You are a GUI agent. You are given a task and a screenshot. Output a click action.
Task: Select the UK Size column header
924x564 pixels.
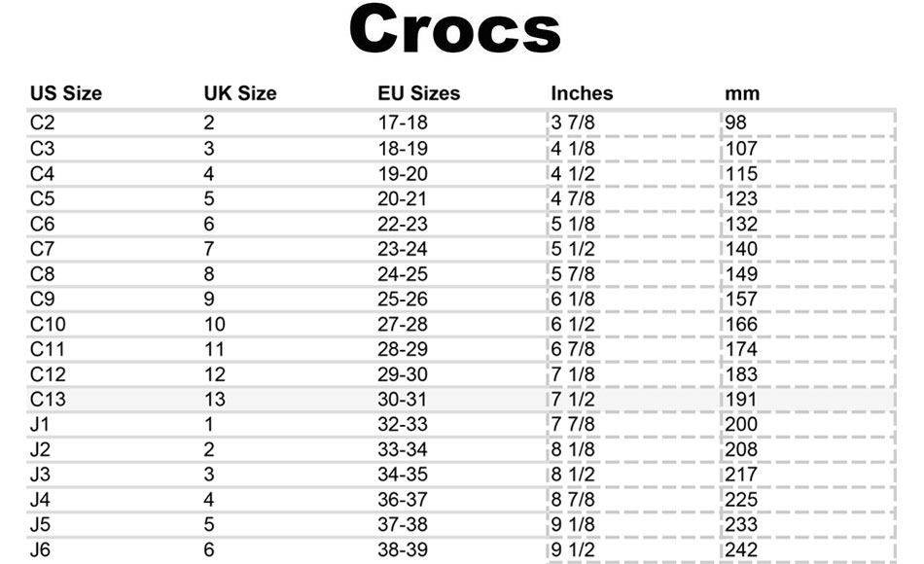[x=240, y=93]
